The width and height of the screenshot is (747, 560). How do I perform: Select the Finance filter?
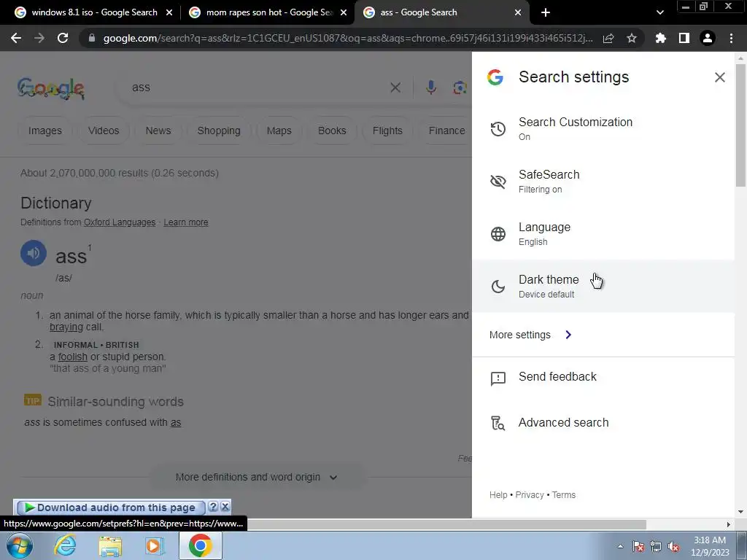446,131
